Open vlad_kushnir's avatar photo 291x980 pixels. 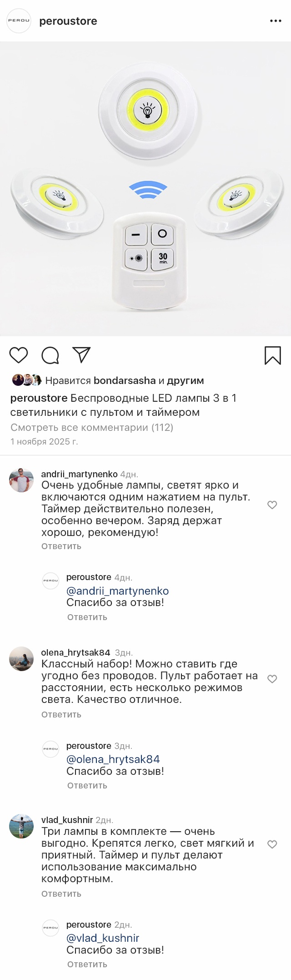(x=21, y=826)
